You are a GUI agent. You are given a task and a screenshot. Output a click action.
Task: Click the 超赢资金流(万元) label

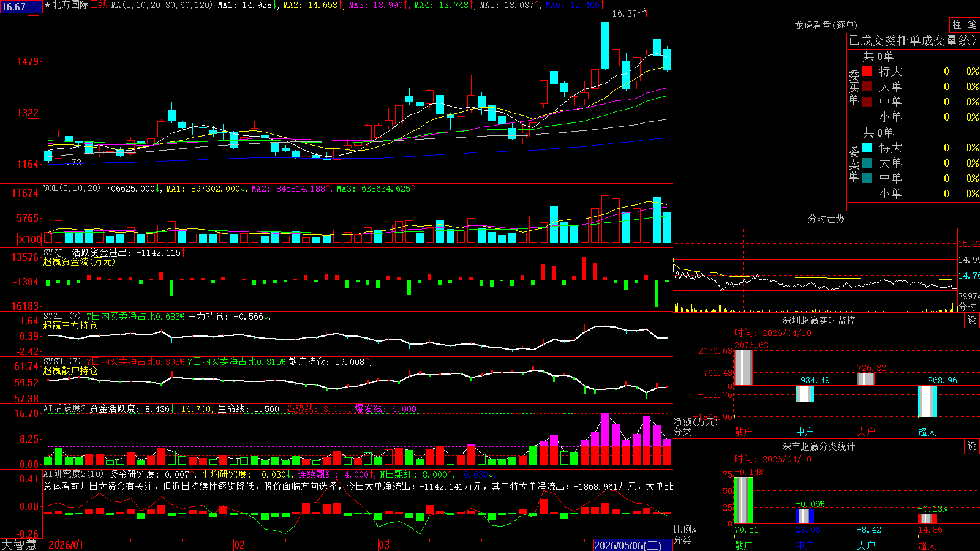click(x=79, y=261)
